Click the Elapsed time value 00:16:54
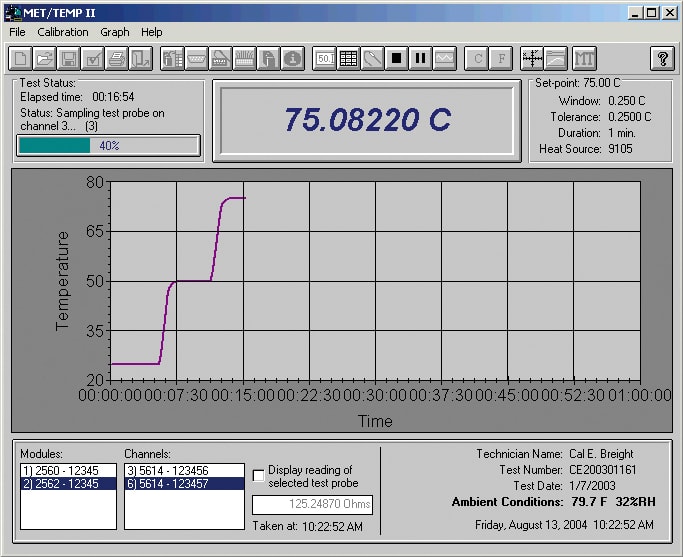683x557 pixels. 113,97
